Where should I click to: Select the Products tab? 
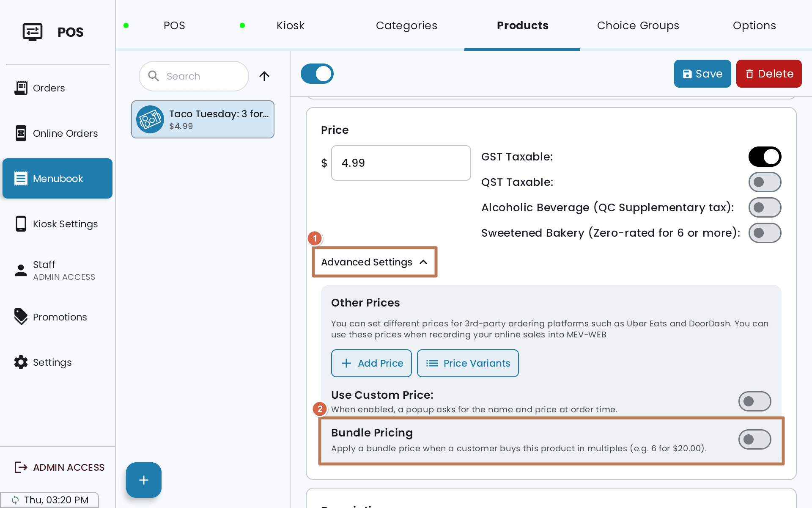(x=522, y=25)
